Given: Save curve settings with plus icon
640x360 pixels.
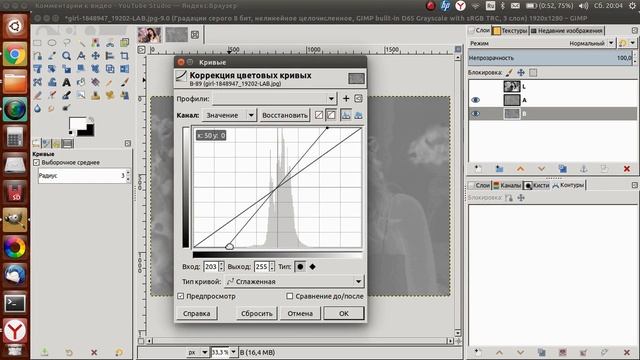Looking at the screenshot, I should click(346, 98).
